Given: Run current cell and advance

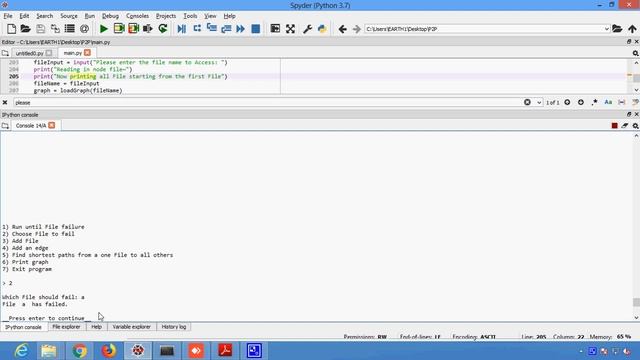Looking at the screenshot, I should tap(133, 29).
